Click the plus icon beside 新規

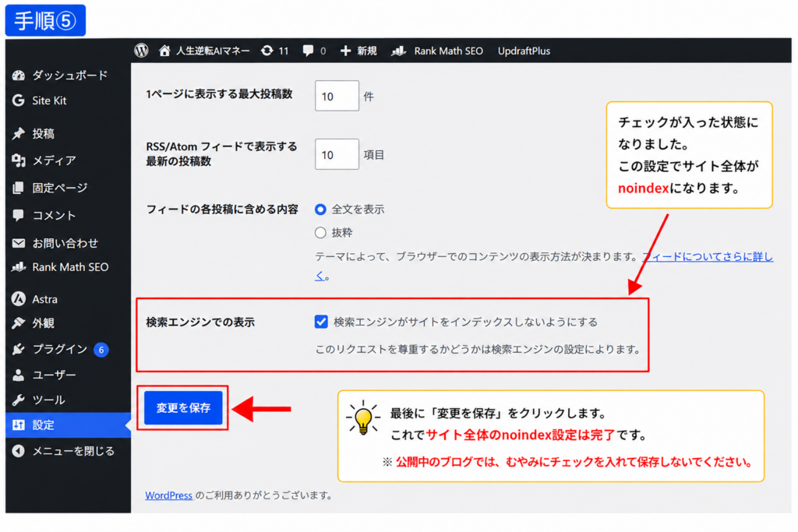tap(345, 51)
